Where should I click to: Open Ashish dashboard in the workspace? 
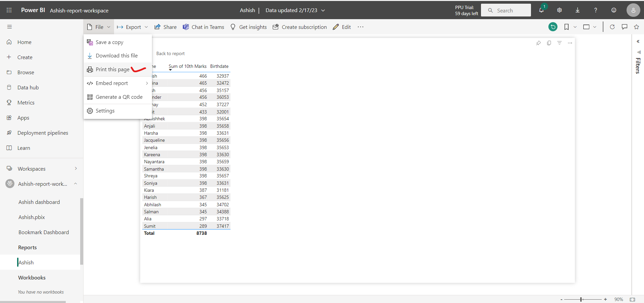pyautogui.click(x=39, y=202)
